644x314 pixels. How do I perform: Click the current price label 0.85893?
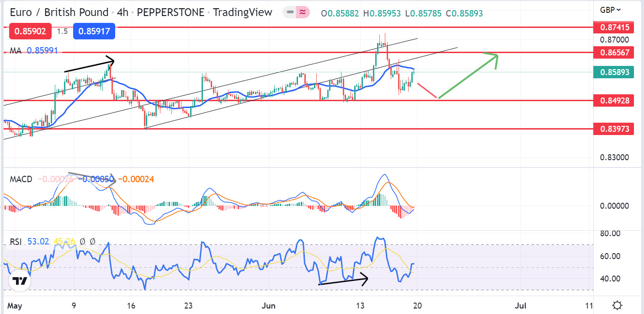point(614,72)
